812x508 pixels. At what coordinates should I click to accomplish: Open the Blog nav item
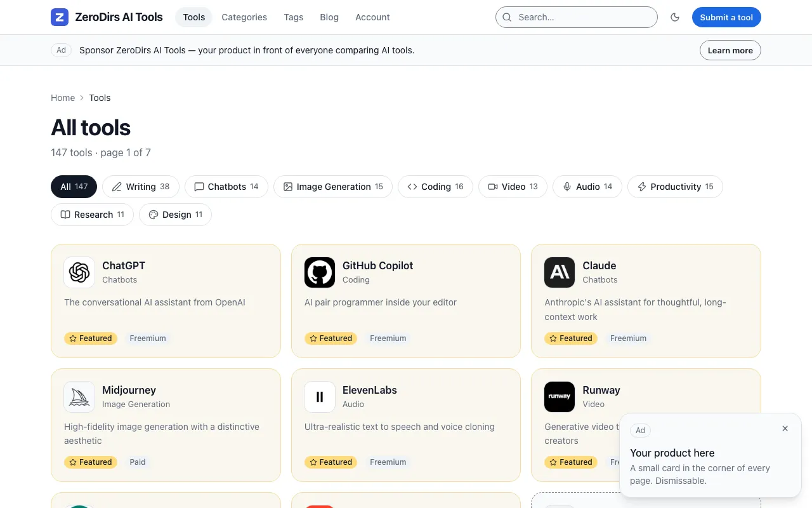[329, 17]
